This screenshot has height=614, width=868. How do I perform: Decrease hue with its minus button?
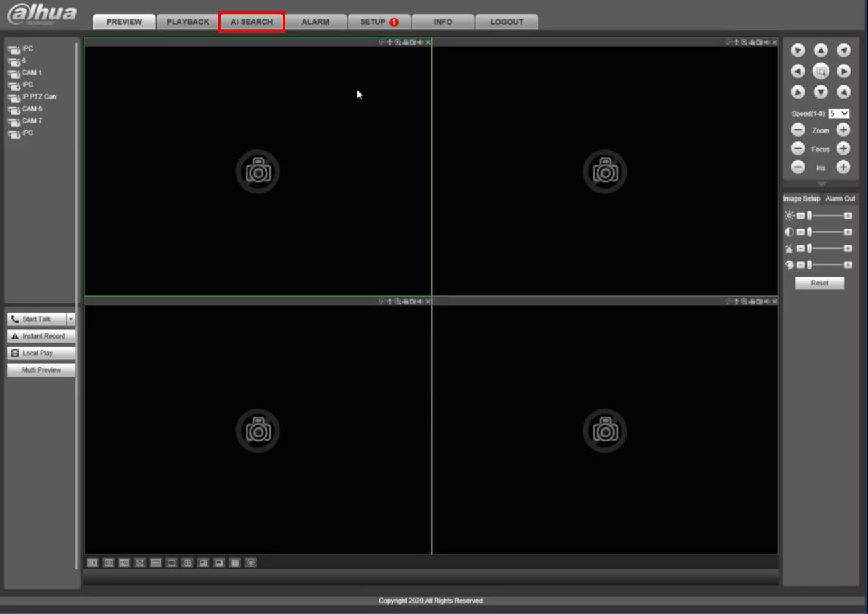tap(801, 265)
